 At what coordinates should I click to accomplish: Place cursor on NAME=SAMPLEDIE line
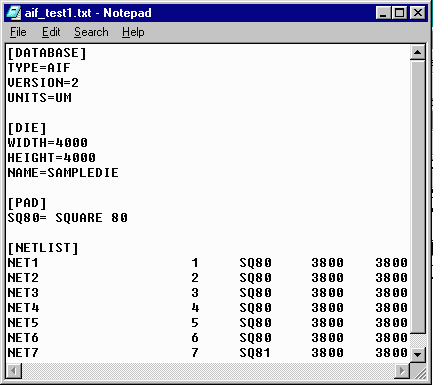[x=63, y=173]
